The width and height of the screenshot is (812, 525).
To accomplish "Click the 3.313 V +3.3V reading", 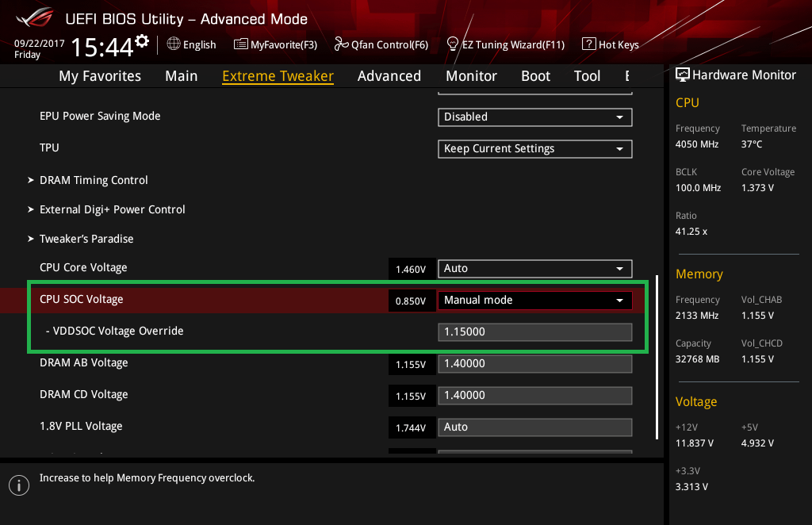I will coord(691,487).
